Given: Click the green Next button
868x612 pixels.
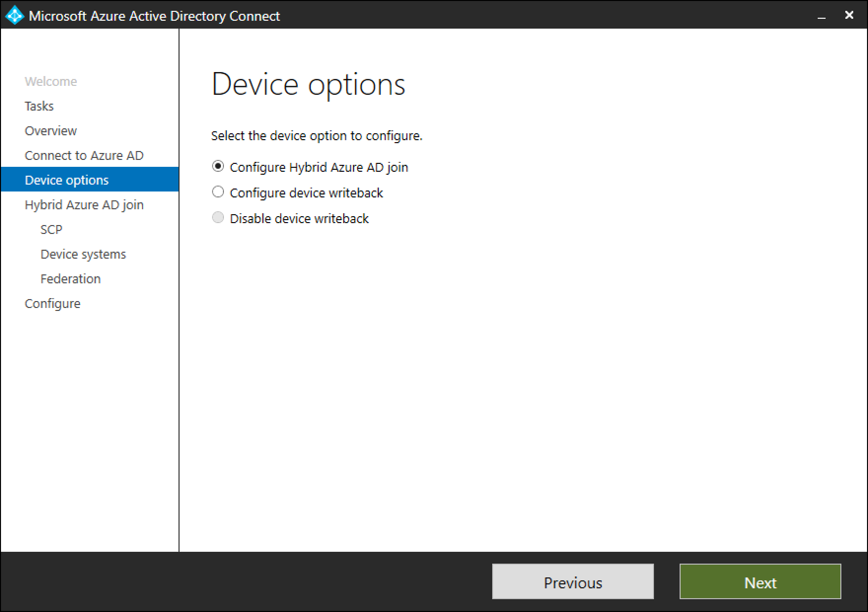Looking at the screenshot, I should pos(759,581).
